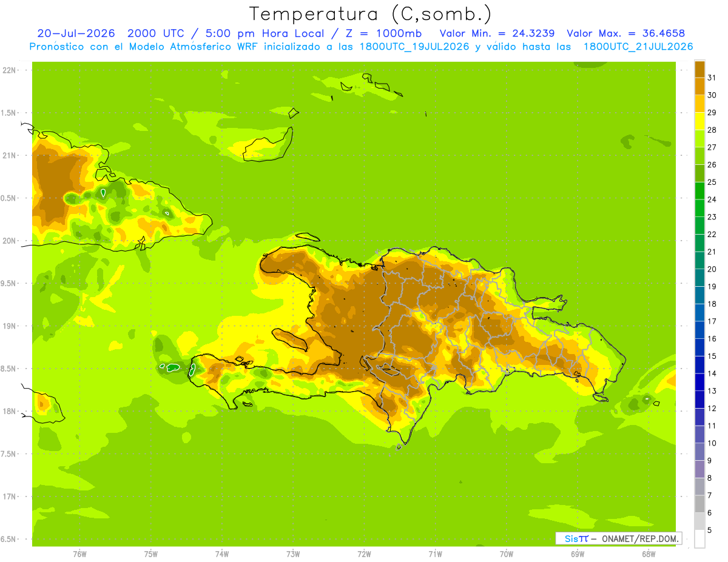Click the gray colorbar swatch between 6 and 7
This screenshot has width=728, height=562.
pos(699,504)
